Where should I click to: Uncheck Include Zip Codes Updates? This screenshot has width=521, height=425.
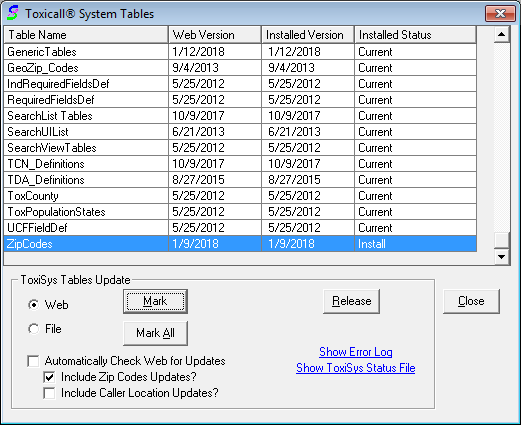(49, 377)
